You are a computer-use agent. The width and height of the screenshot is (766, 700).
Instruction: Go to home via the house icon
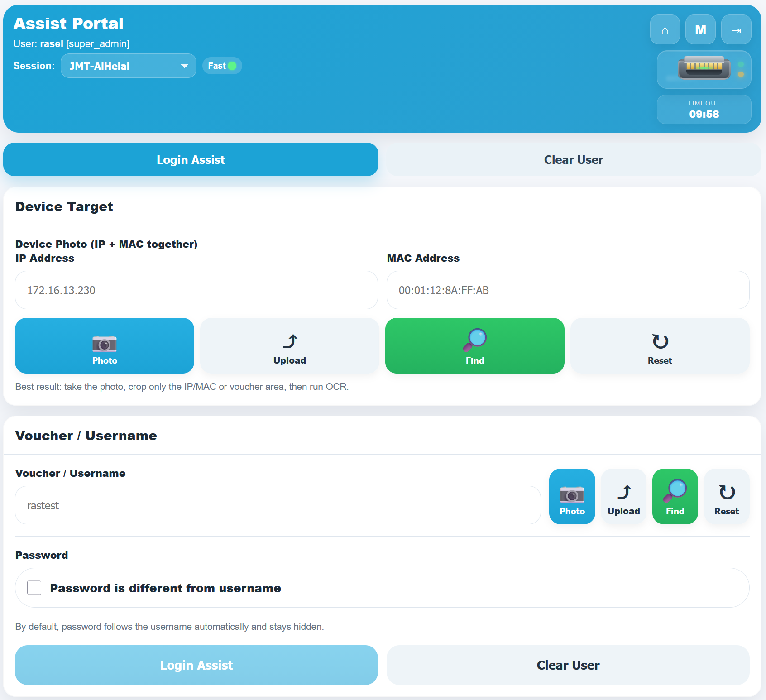[x=665, y=30]
